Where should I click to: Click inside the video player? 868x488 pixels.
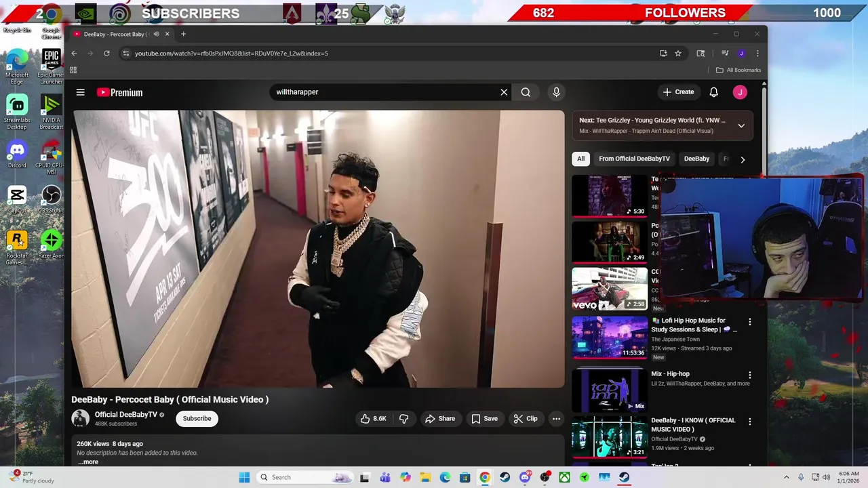(318, 249)
